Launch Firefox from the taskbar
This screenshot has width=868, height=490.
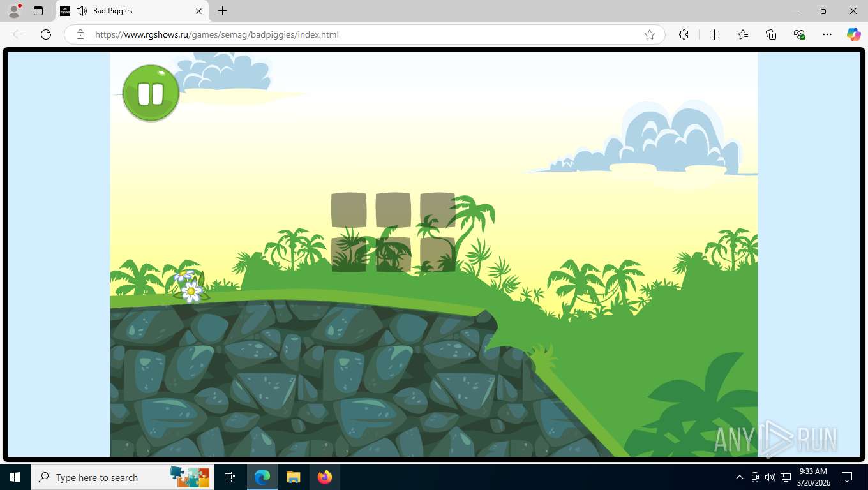click(x=325, y=477)
